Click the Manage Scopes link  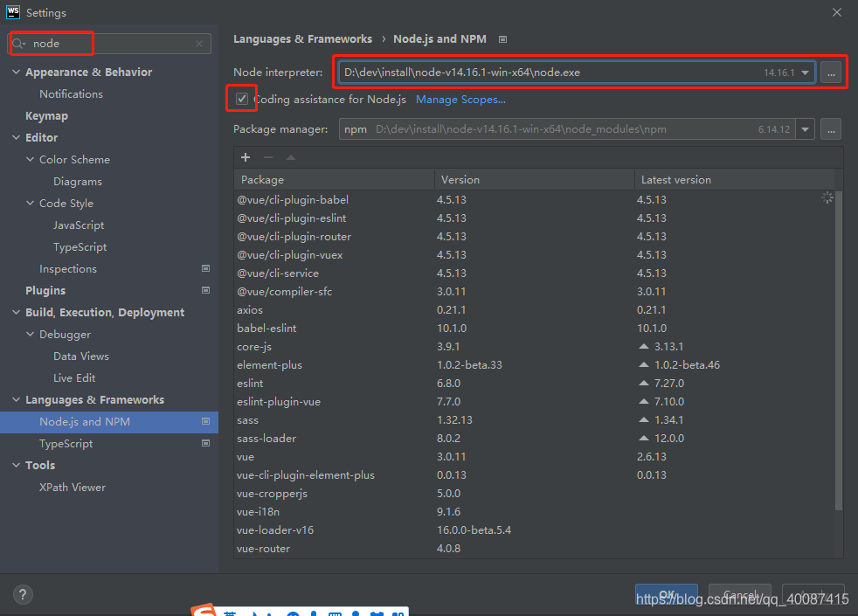click(x=460, y=99)
